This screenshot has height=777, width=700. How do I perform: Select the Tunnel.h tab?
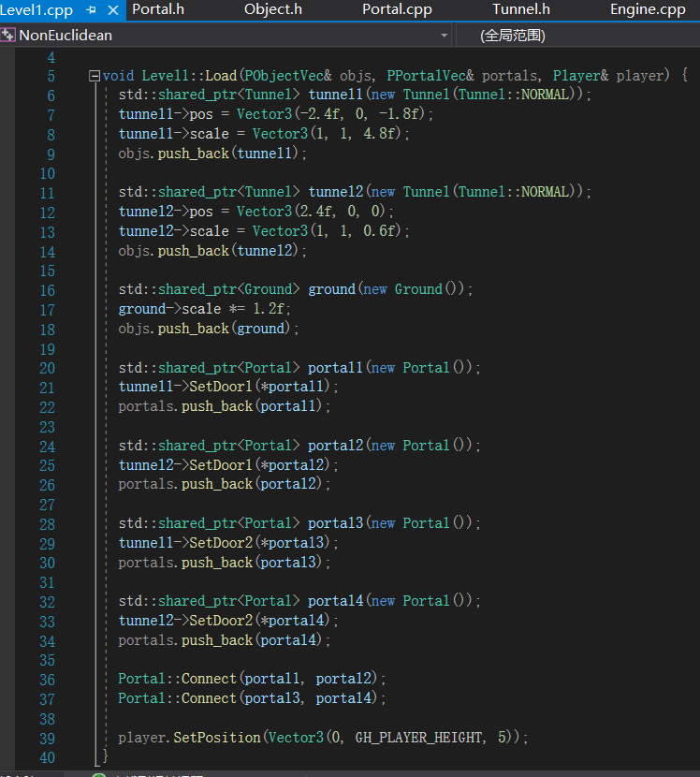click(x=521, y=10)
